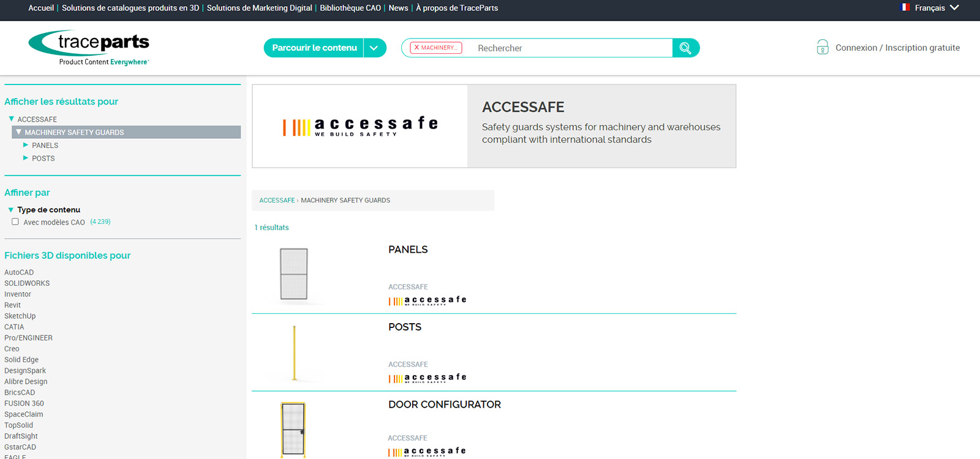Click in the Rechercher search field
The height and width of the screenshot is (459, 980).
click(570, 48)
